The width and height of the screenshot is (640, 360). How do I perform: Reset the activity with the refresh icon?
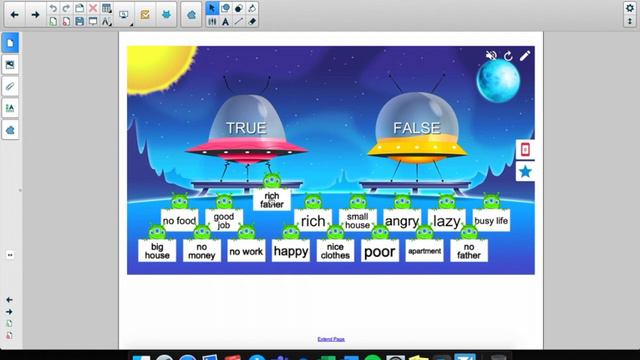508,56
